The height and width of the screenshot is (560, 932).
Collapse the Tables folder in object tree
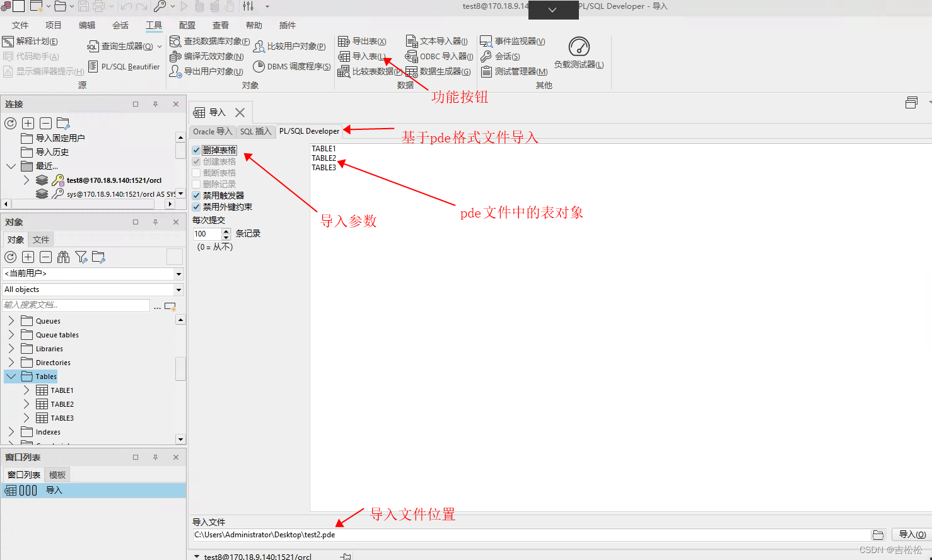11,376
